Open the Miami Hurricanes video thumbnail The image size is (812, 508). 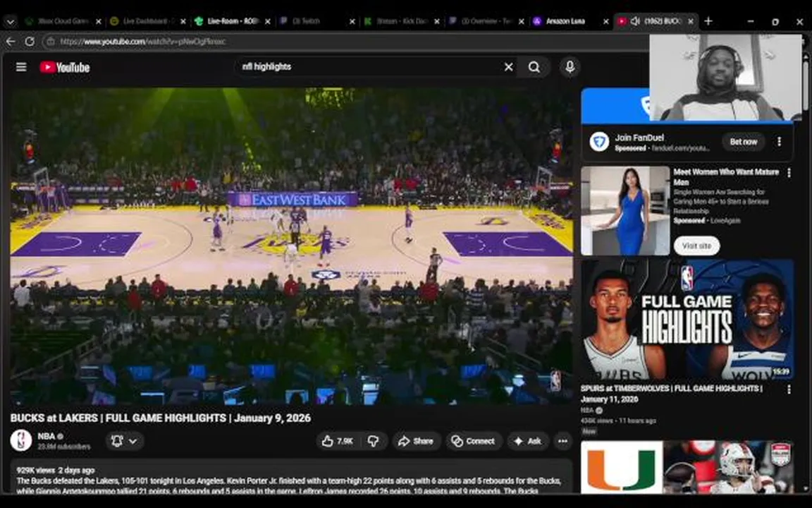(x=687, y=467)
